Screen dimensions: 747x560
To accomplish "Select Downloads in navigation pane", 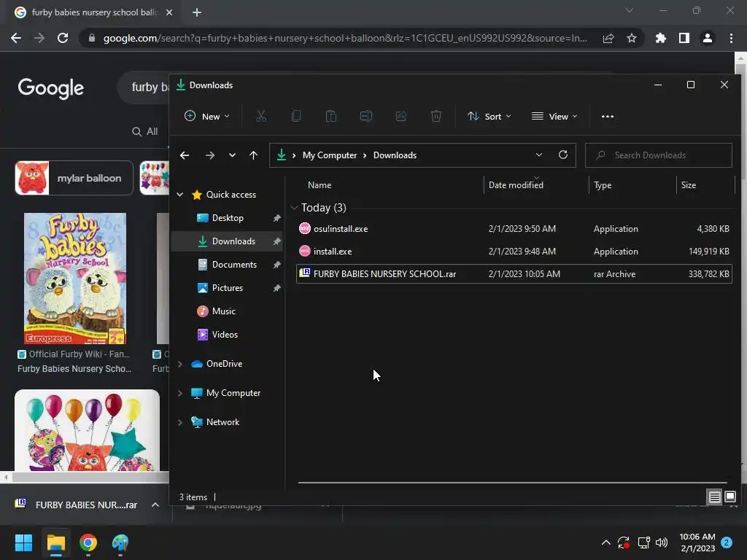I will pyautogui.click(x=227, y=241).
